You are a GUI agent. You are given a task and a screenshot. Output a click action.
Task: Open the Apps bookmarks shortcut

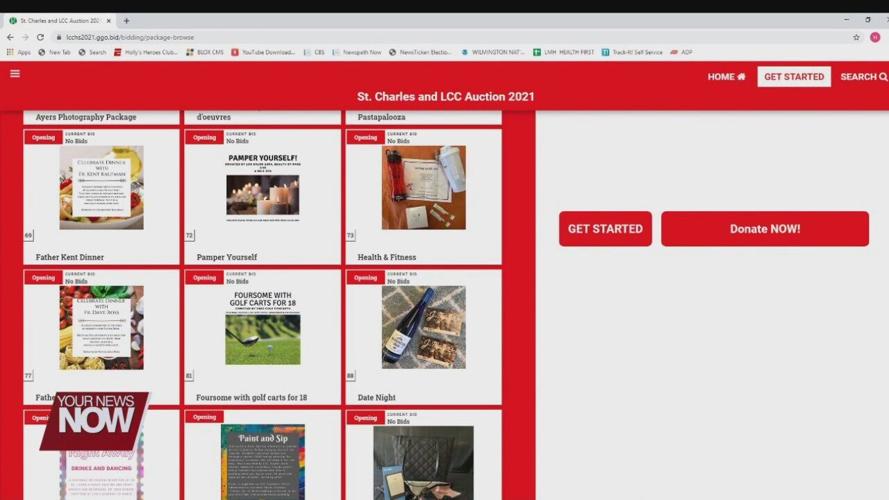pyautogui.click(x=19, y=52)
